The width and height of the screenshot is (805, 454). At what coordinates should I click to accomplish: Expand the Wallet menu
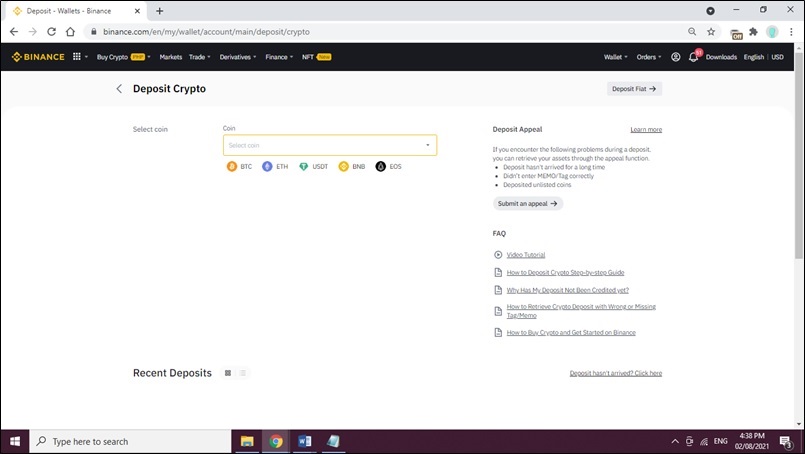(616, 57)
